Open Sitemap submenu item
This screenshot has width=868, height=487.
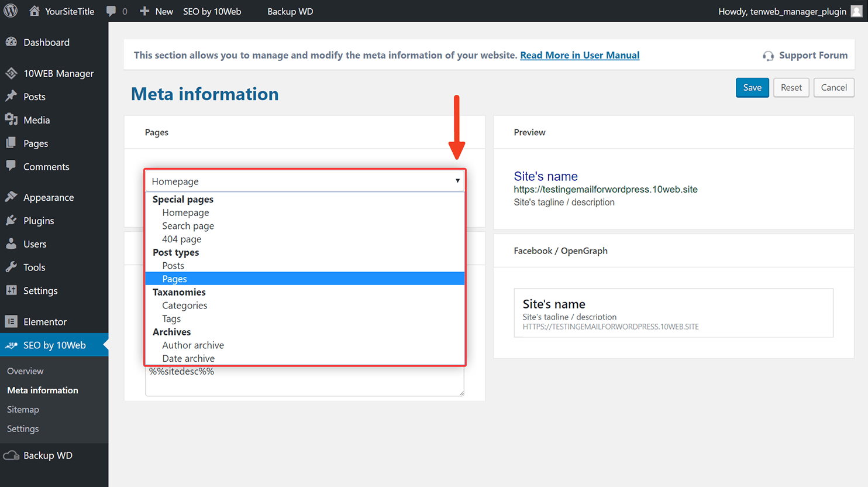(x=23, y=409)
